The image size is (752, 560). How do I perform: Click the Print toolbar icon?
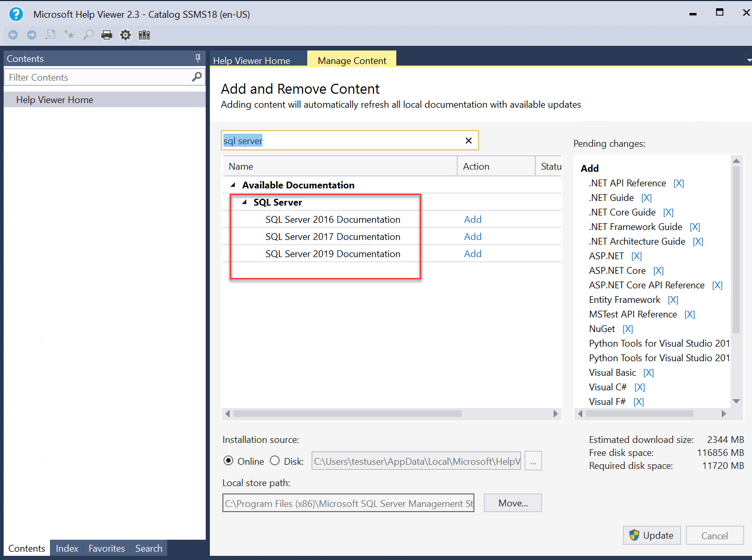pyautogui.click(x=106, y=34)
